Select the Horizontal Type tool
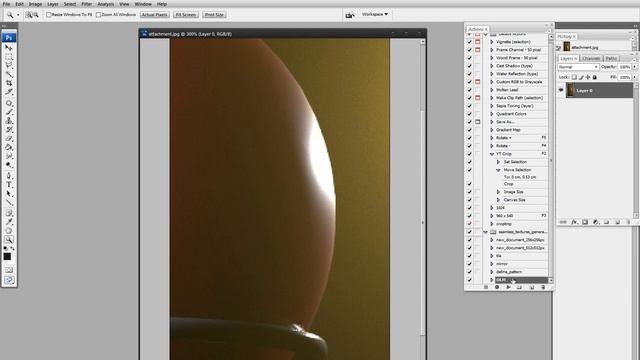 9,185
